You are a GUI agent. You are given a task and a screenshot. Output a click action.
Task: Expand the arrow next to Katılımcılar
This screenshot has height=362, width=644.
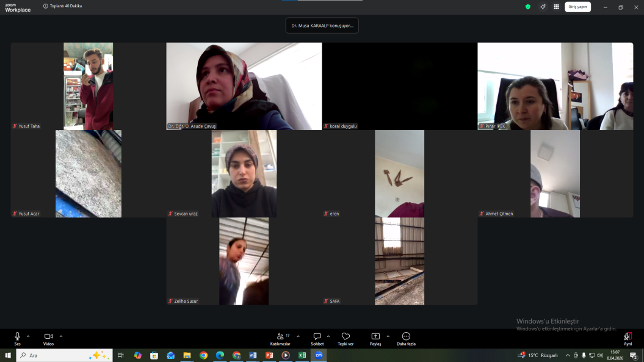[x=298, y=336]
